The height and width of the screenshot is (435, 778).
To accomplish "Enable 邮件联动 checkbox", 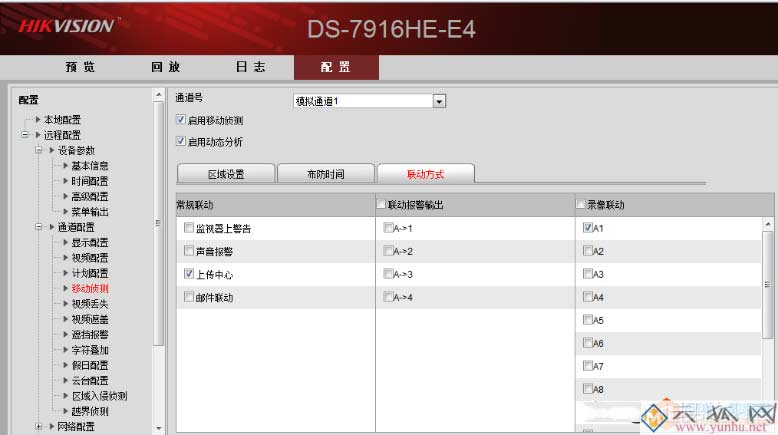I will coord(189,297).
